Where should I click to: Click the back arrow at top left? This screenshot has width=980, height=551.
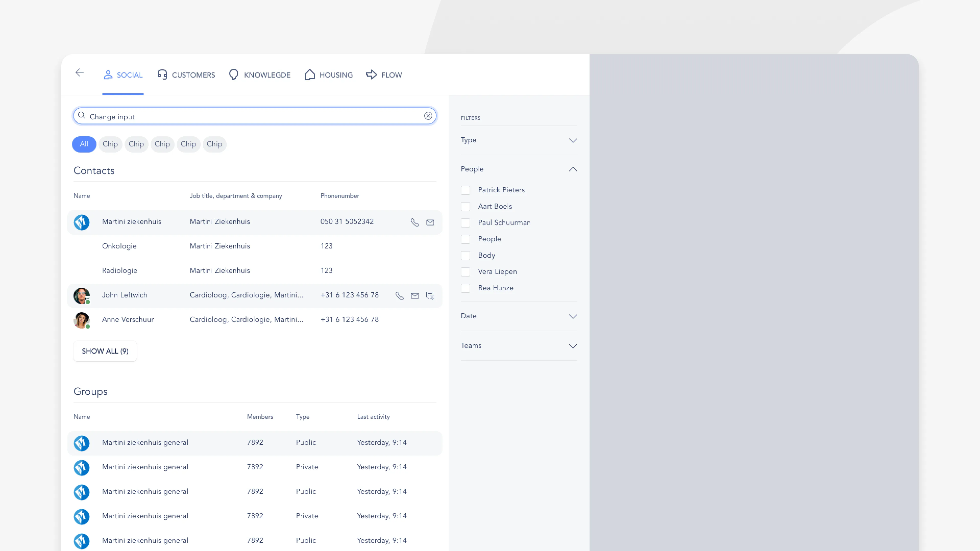click(x=79, y=72)
